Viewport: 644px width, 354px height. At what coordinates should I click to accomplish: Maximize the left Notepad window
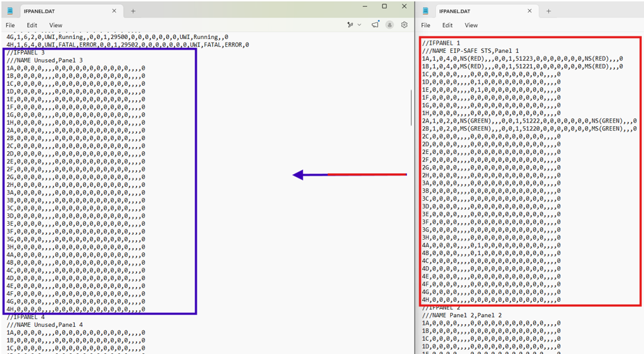(384, 6)
